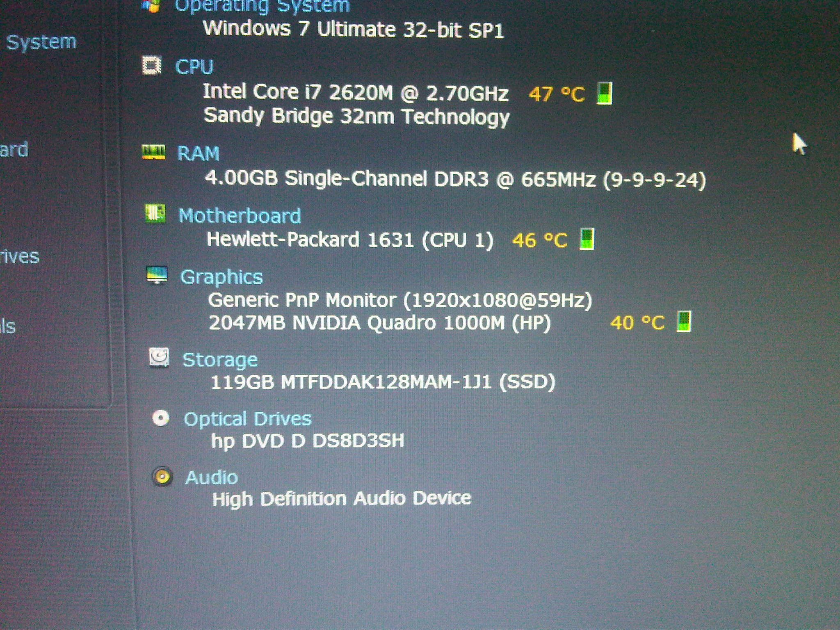
Task: Click the Storage hard drive icon
Action: pyautogui.click(x=159, y=357)
